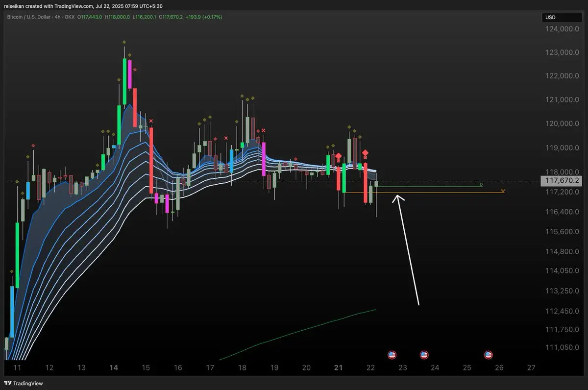
Task: Click date label 25 on the time axis
Action: click(x=467, y=367)
